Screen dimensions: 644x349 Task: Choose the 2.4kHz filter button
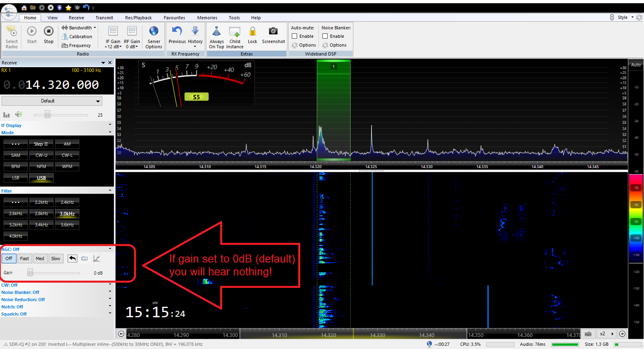tap(67, 202)
